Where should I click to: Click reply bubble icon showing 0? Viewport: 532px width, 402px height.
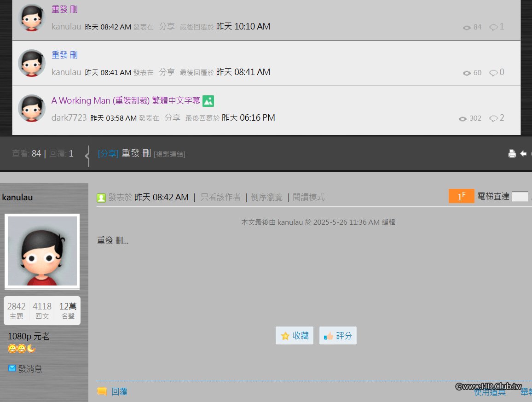(493, 73)
